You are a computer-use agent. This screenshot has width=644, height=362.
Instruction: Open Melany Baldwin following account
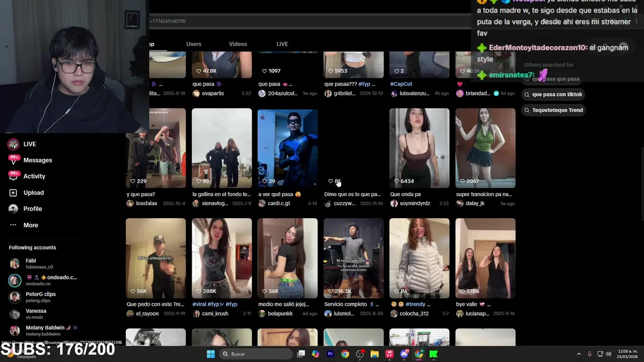coord(43,331)
